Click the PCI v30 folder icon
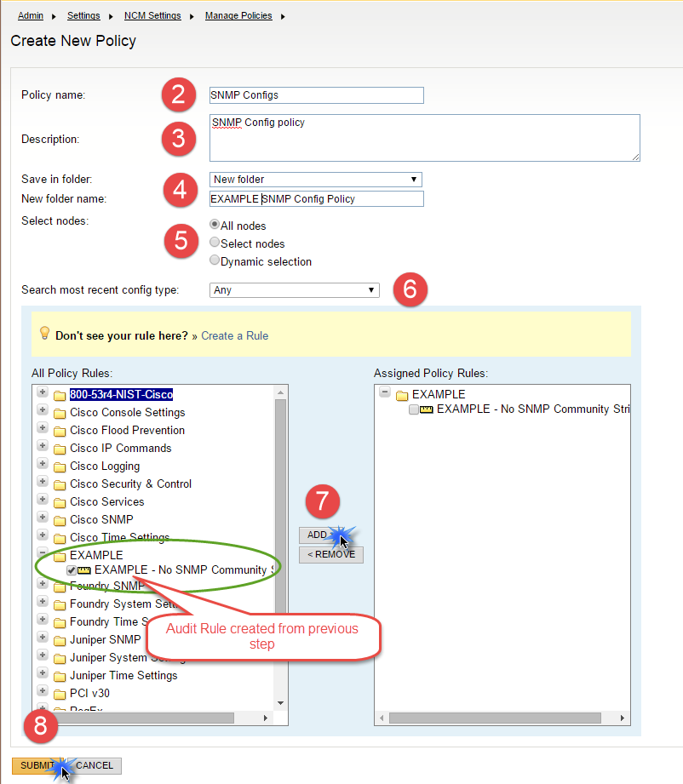The width and height of the screenshot is (683, 784). [60, 695]
